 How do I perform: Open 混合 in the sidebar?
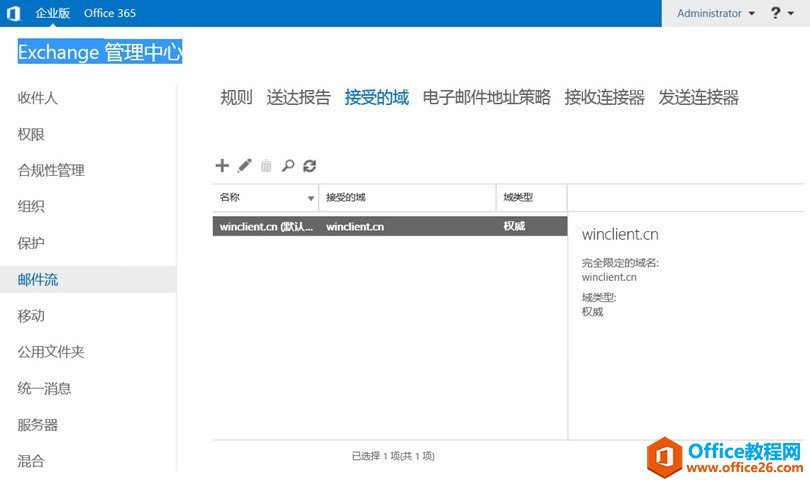31,461
